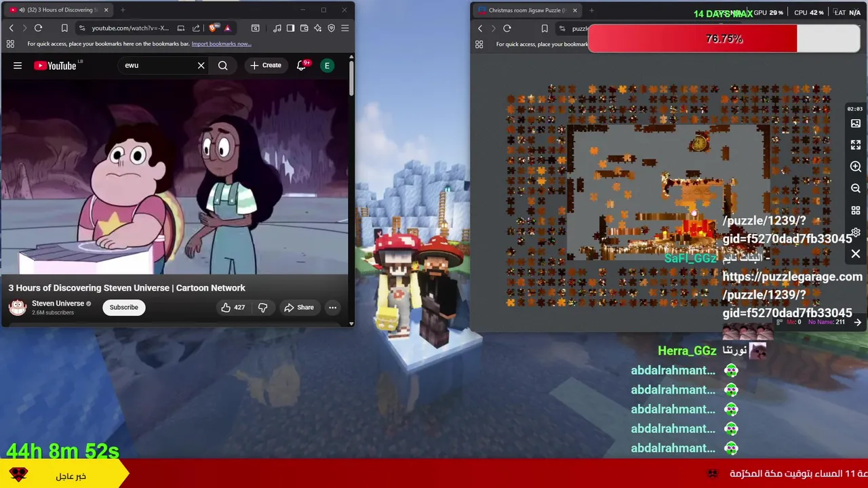Open the Brave VPN shield icon

pyautogui.click(x=331, y=28)
